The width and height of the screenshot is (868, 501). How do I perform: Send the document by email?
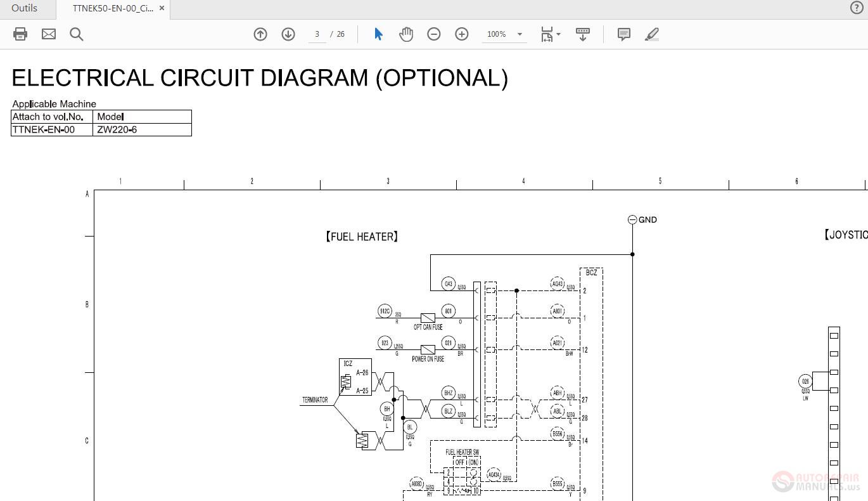48,34
